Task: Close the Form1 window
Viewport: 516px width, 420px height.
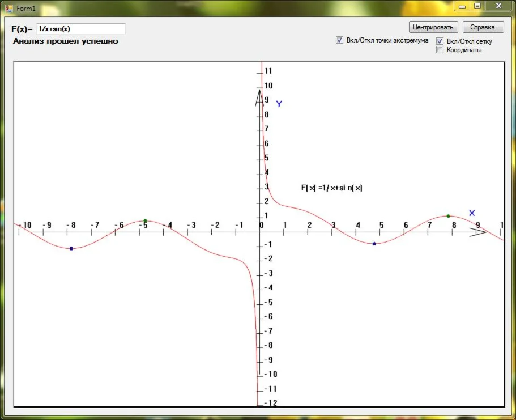Action: (x=498, y=6)
